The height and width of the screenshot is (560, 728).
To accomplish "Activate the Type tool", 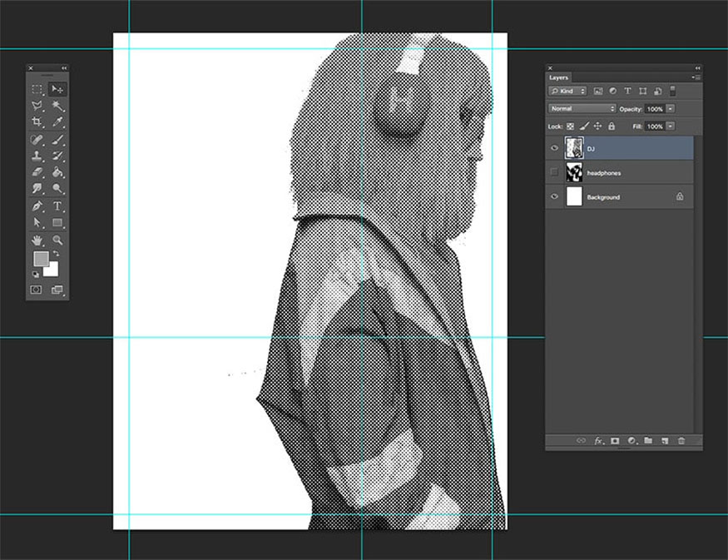I will (x=57, y=206).
